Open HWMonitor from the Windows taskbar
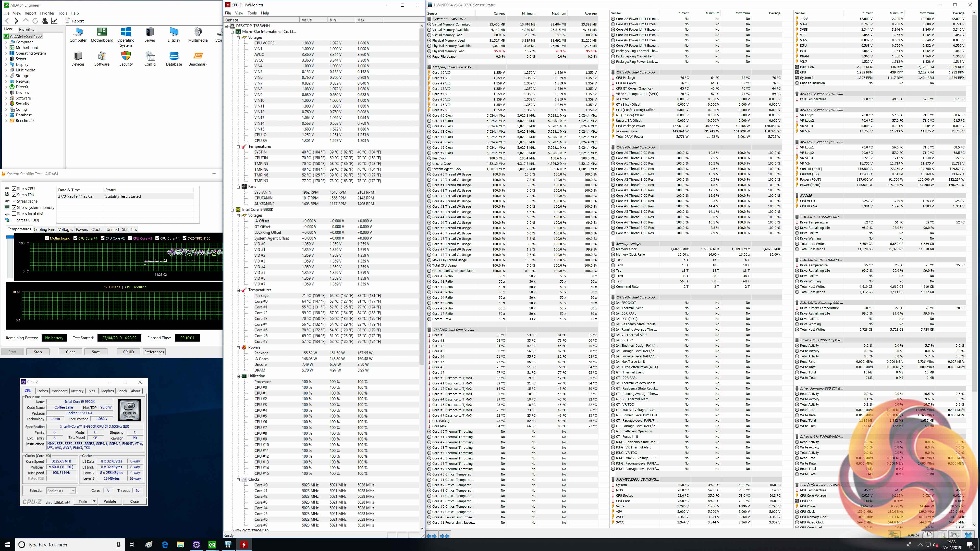The height and width of the screenshot is (551, 980). (x=244, y=545)
